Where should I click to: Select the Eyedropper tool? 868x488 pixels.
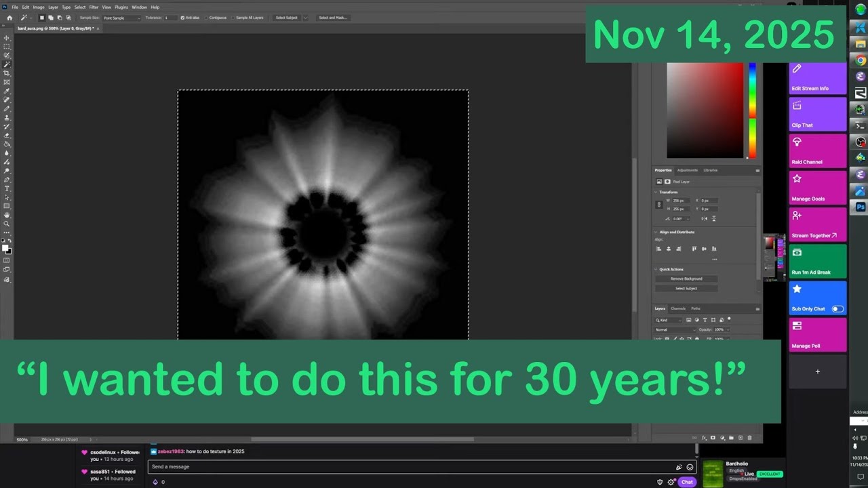click(x=7, y=91)
